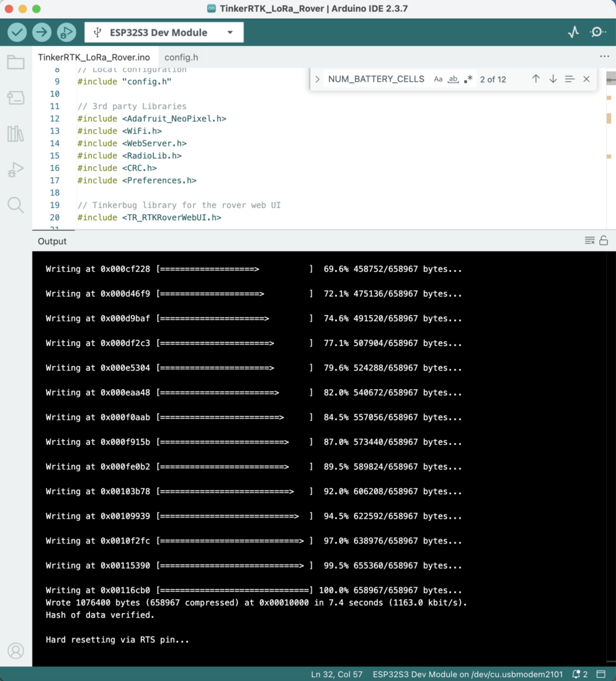Toggle Match Case in the find bar
The width and height of the screenshot is (616, 681).
click(x=438, y=79)
